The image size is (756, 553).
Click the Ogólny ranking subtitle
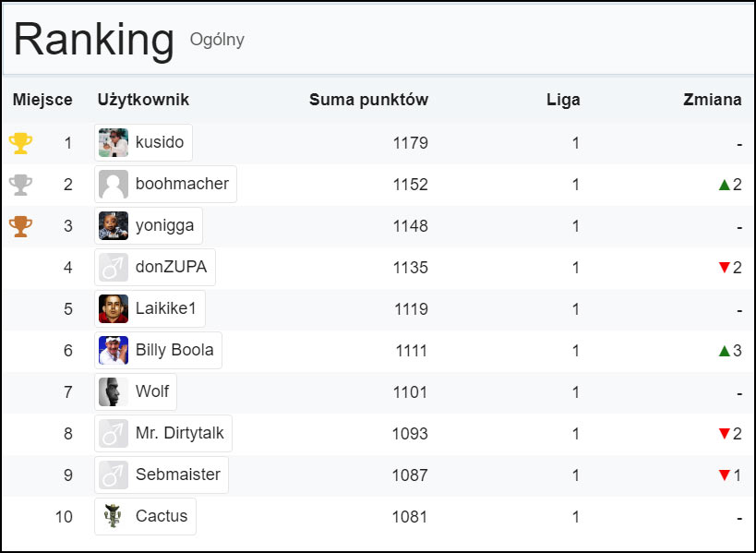click(217, 40)
